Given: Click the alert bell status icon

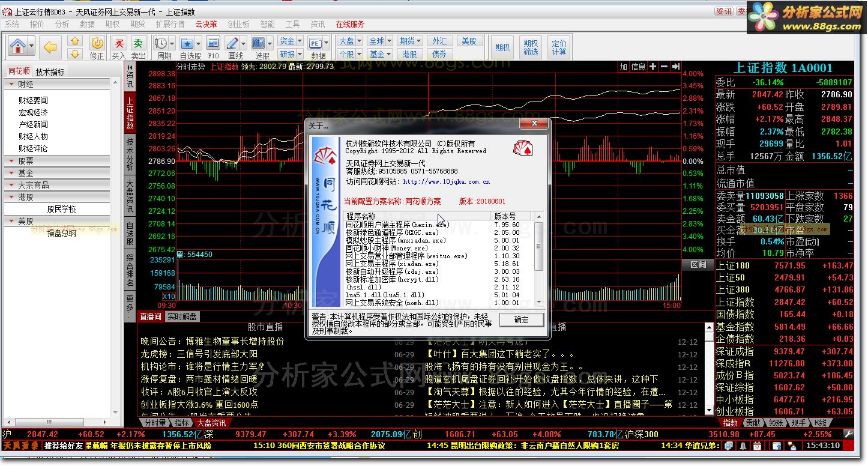Looking at the screenshot, I should 743,446.
